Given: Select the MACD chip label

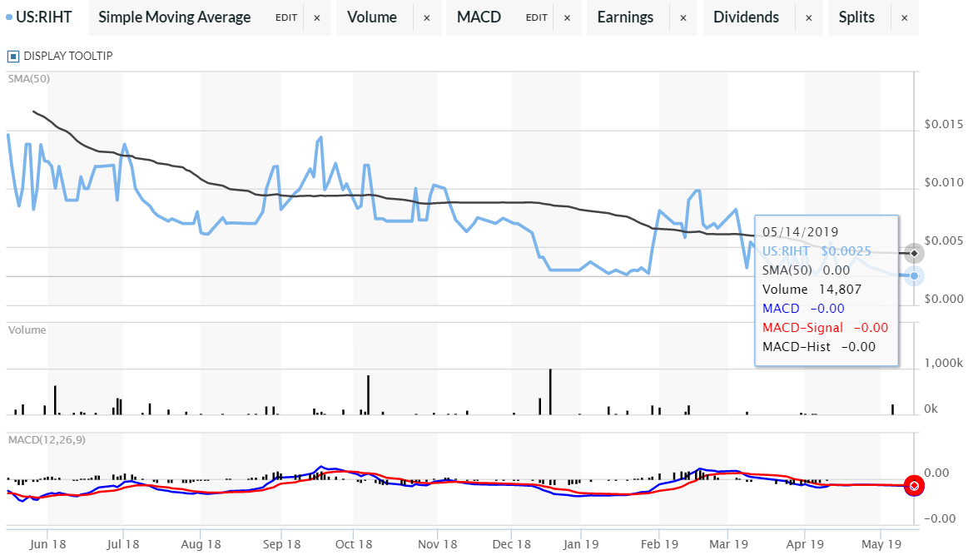Looking at the screenshot, I should click(x=479, y=17).
